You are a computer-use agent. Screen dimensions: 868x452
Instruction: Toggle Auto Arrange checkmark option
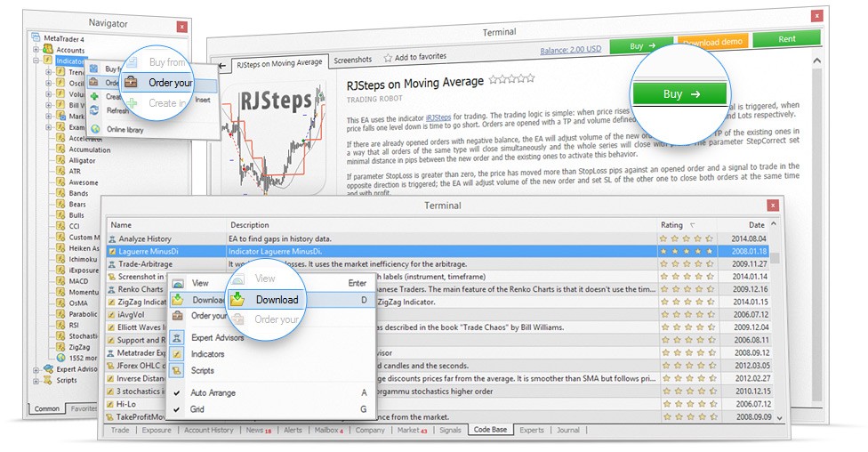[x=178, y=392]
